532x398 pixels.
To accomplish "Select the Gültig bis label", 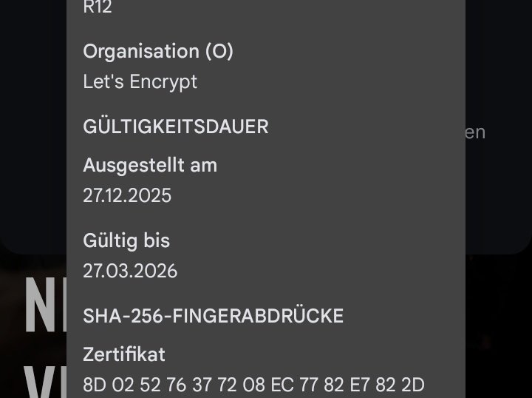I will pyautogui.click(x=126, y=240).
